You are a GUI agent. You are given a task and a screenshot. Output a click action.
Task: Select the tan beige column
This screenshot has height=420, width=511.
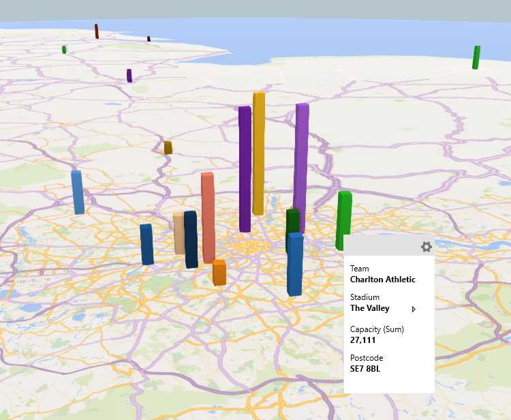[x=179, y=233]
